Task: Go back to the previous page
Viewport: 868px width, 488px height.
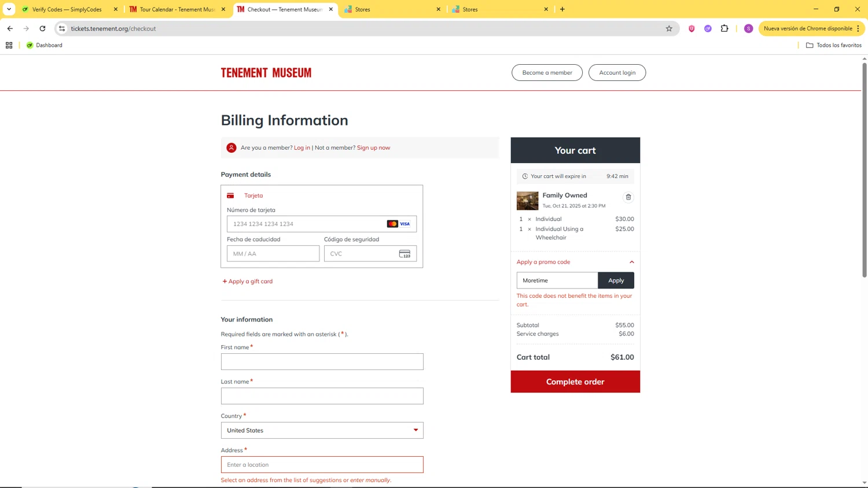Action: point(10,28)
